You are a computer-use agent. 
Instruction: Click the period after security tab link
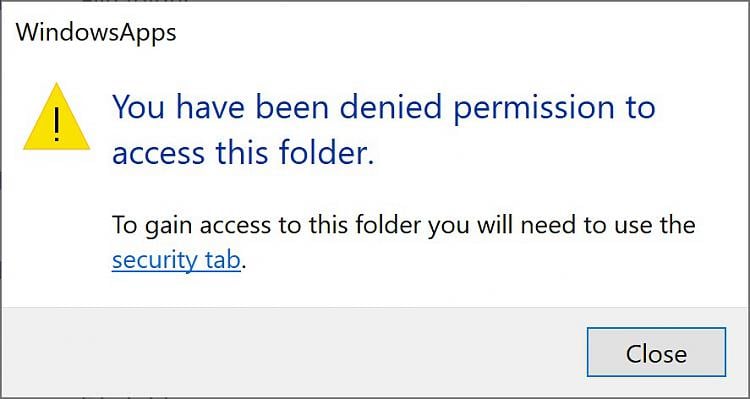coord(243,267)
